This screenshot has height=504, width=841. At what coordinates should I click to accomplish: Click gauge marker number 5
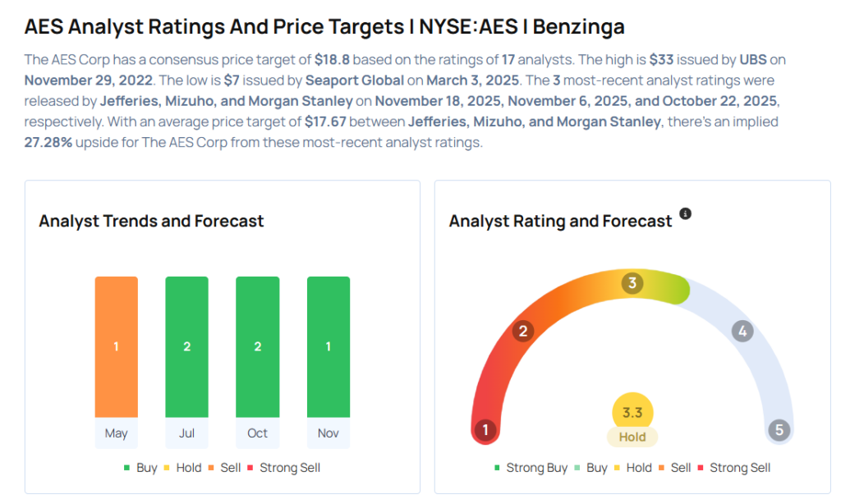779,429
